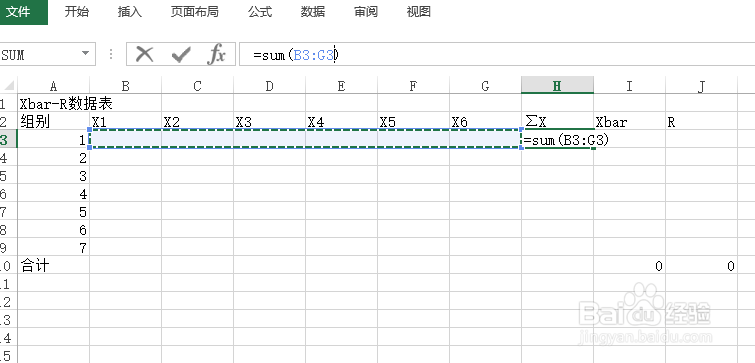Open the 视图 ribbon tab

coord(418,12)
